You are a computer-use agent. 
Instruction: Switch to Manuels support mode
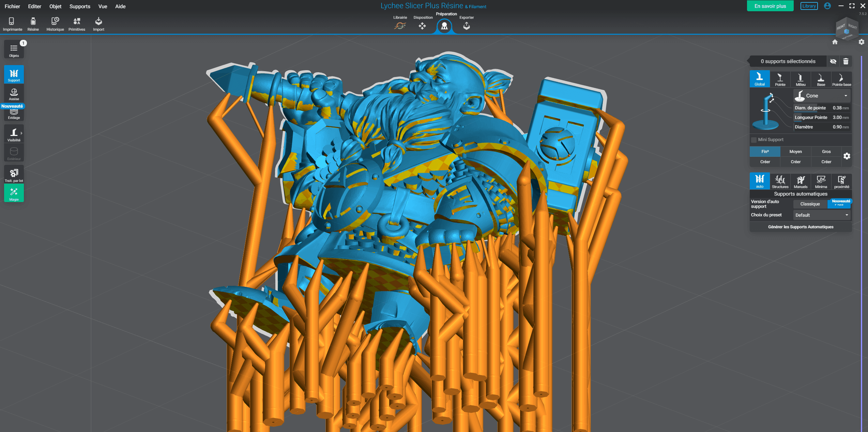tap(801, 182)
